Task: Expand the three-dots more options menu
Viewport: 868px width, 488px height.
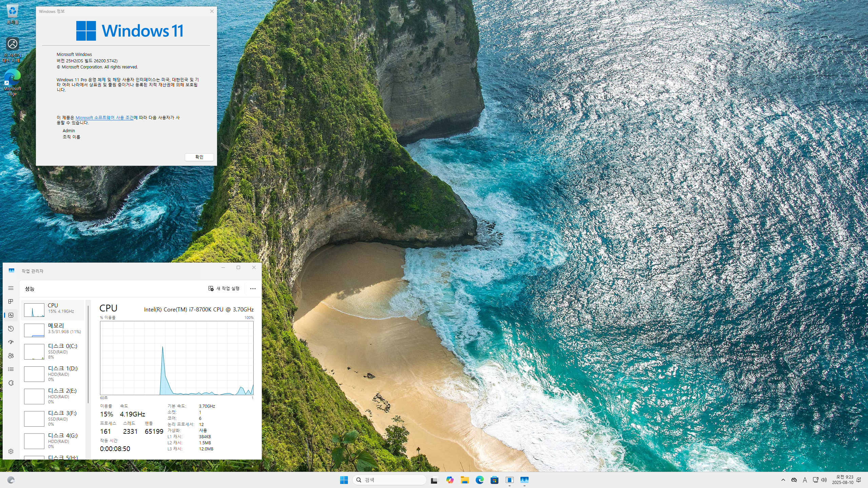Action: coord(253,289)
